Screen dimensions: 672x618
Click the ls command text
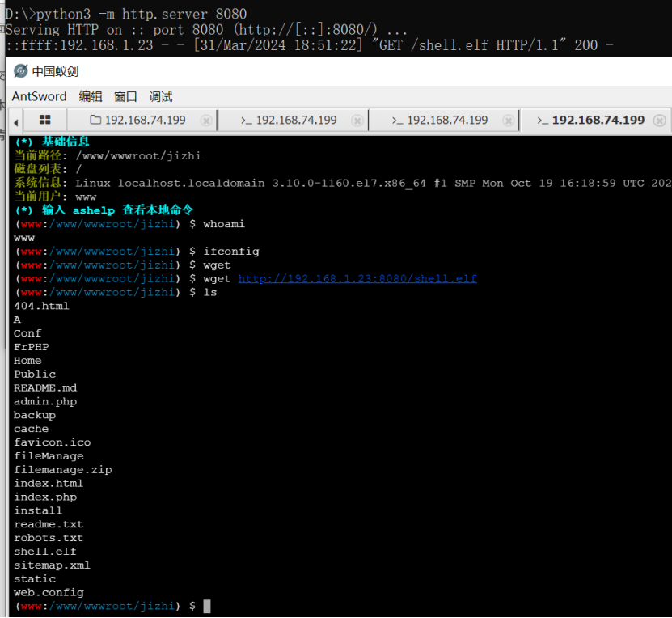pyautogui.click(x=210, y=292)
